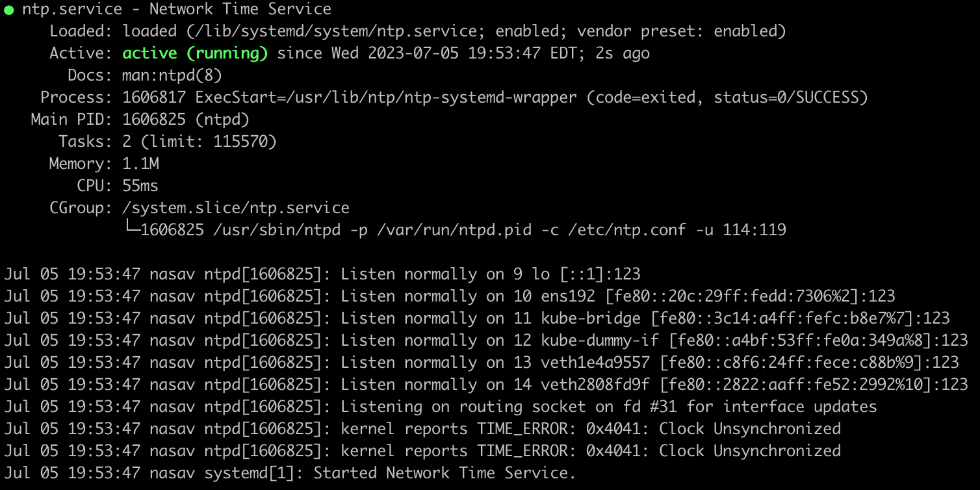Click the man:ntpd(8) docs reference

pos(172,75)
